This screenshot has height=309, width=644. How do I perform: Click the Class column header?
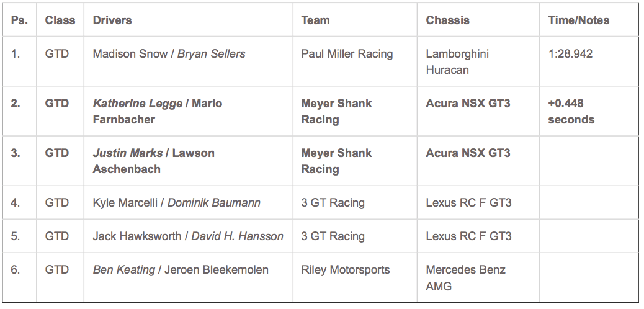(x=60, y=20)
